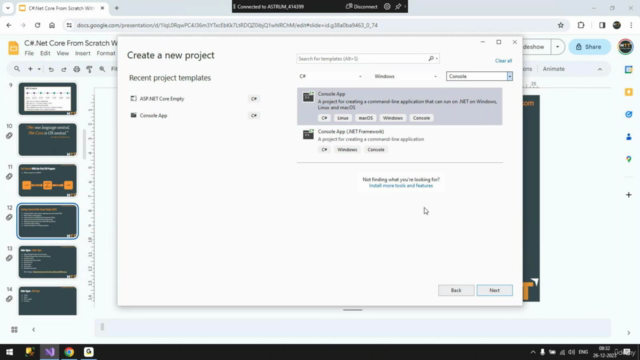Select slide 10 thumbnail
Image resolution: width=640 pixels, height=360 pixels.
[47, 140]
